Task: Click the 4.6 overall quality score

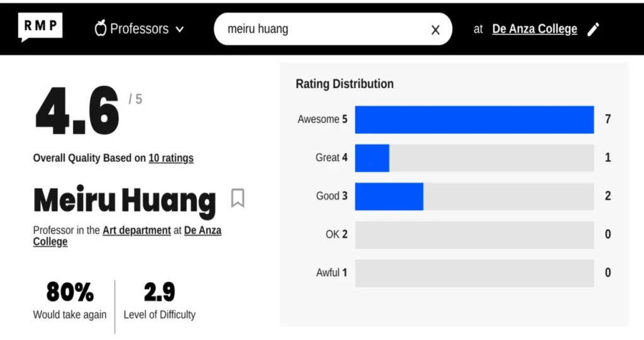Action: tap(77, 111)
